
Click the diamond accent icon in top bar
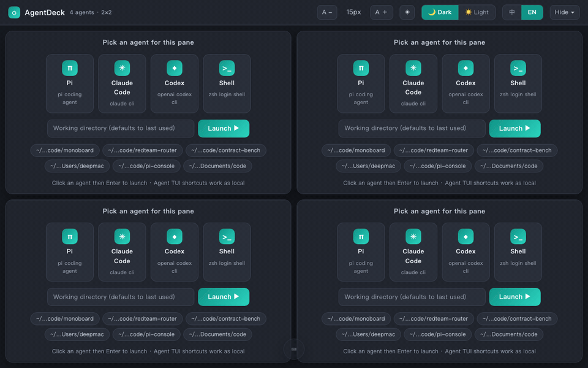click(407, 12)
